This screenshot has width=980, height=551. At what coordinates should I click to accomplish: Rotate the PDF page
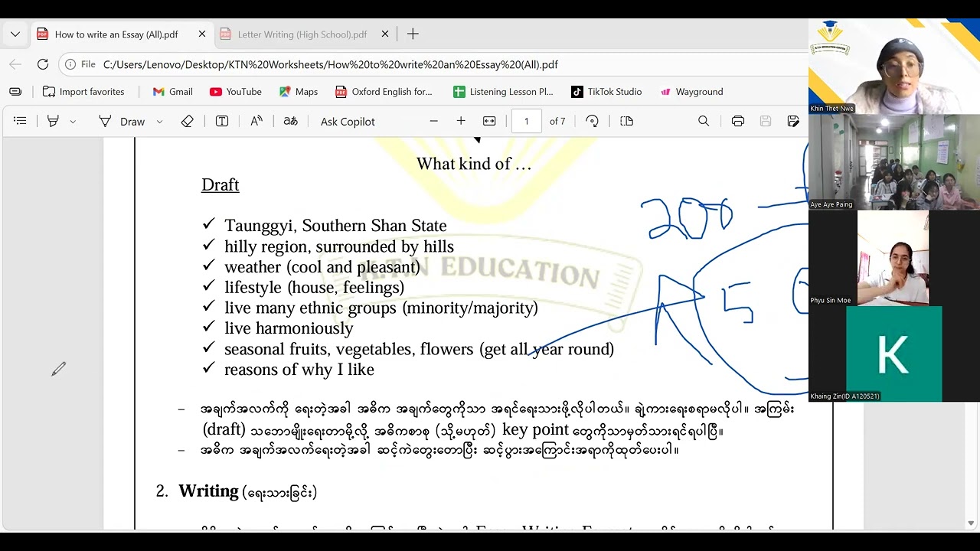coord(592,121)
